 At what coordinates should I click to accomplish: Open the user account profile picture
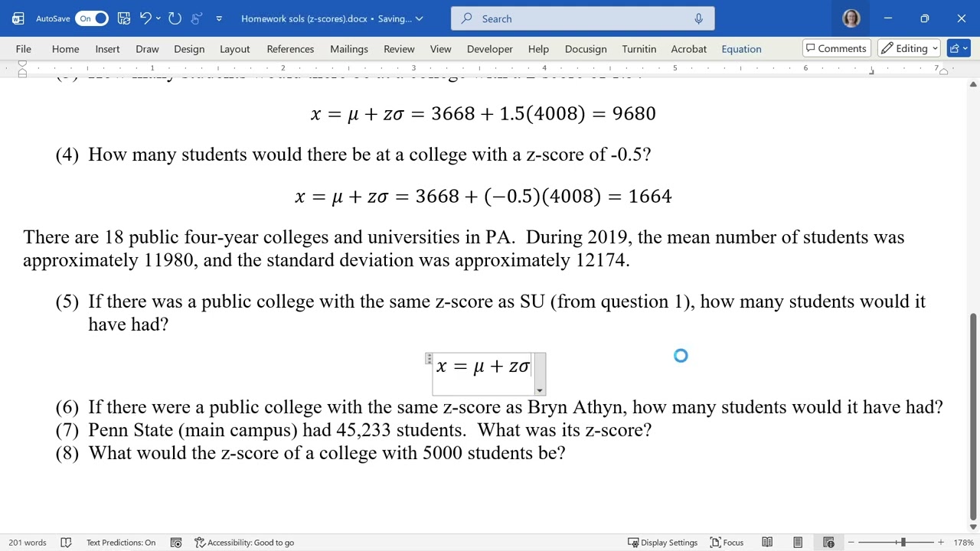point(851,18)
